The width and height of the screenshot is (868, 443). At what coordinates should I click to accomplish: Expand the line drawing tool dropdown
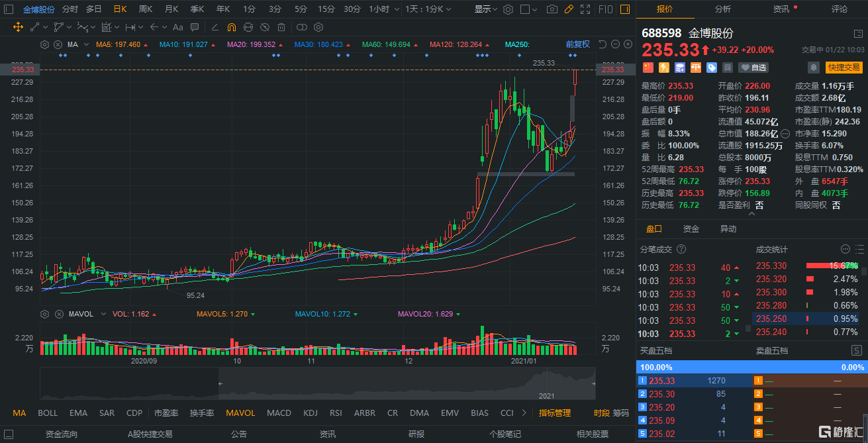click(x=45, y=27)
